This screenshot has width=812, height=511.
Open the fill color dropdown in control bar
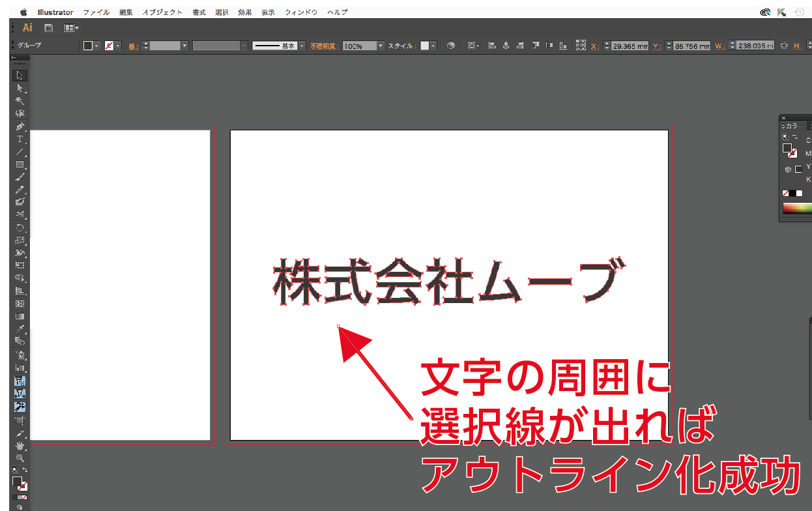coord(96,46)
